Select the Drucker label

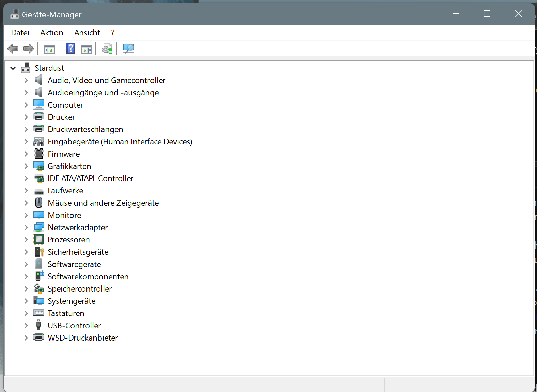tap(61, 117)
